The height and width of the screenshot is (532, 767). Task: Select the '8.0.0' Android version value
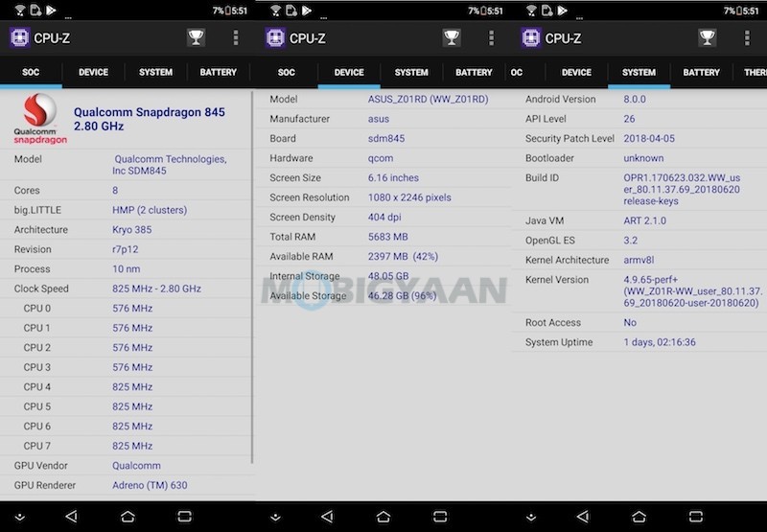pyautogui.click(x=635, y=100)
